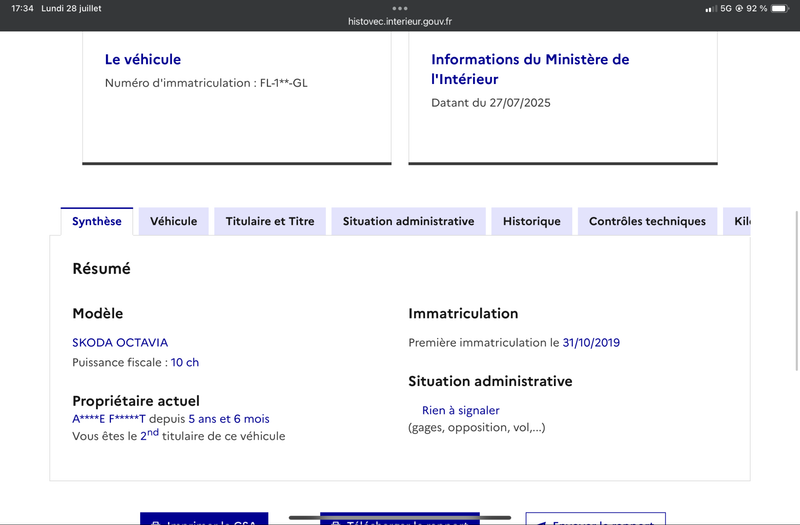Open the Titulaire et Titre tab

click(270, 221)
